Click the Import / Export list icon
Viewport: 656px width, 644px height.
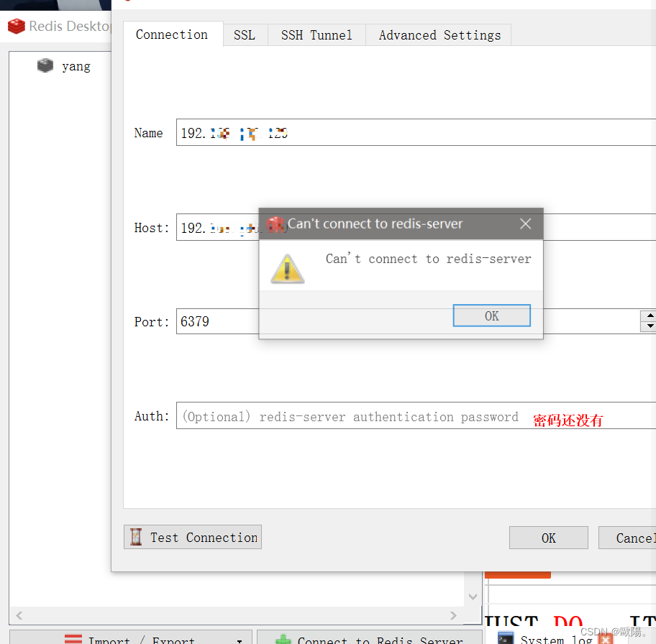(73, 639)
